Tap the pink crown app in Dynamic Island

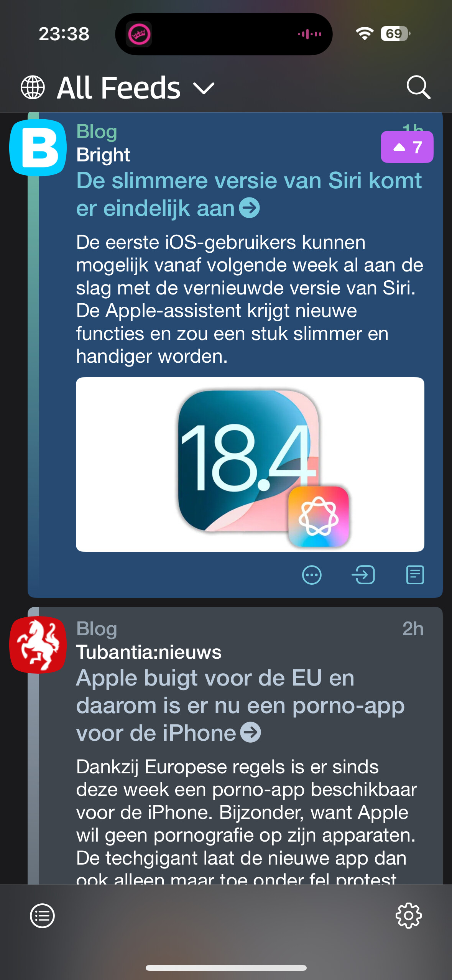[139, 34]
